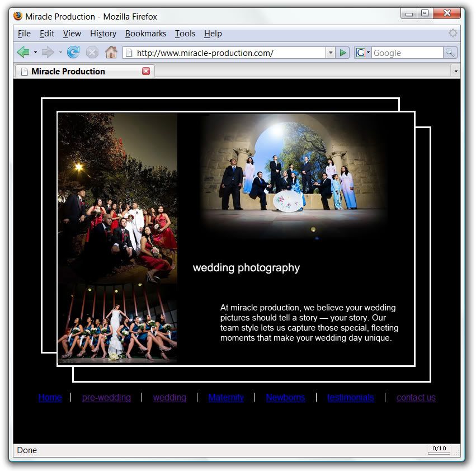Go to the browser Home icon

(111, 53)
